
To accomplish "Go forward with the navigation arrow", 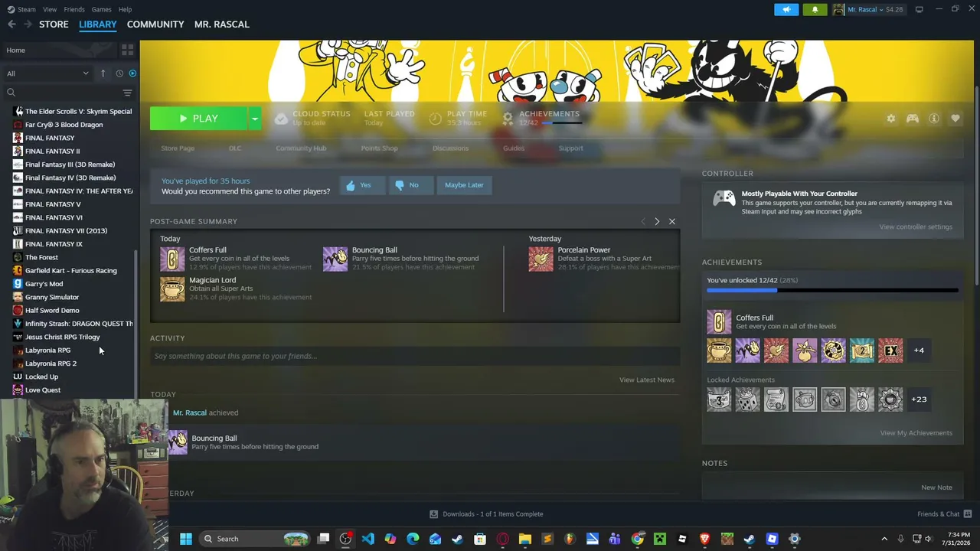I will tap(28, 24).
